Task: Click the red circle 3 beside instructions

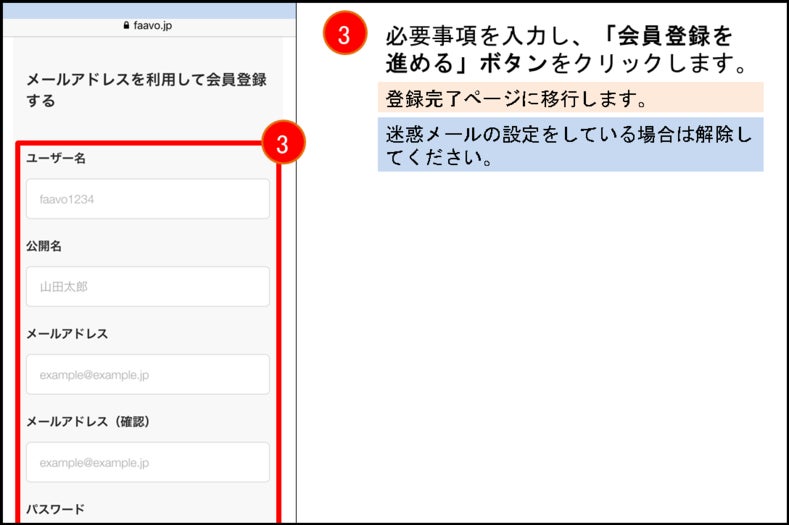Action: pos(345,33)
